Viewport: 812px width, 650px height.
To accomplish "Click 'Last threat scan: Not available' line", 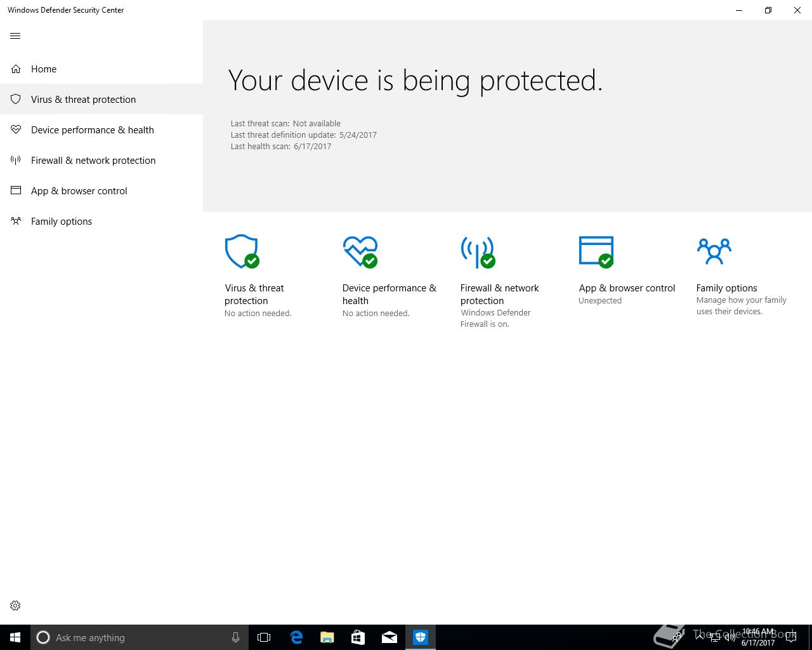I will [285, 123].
